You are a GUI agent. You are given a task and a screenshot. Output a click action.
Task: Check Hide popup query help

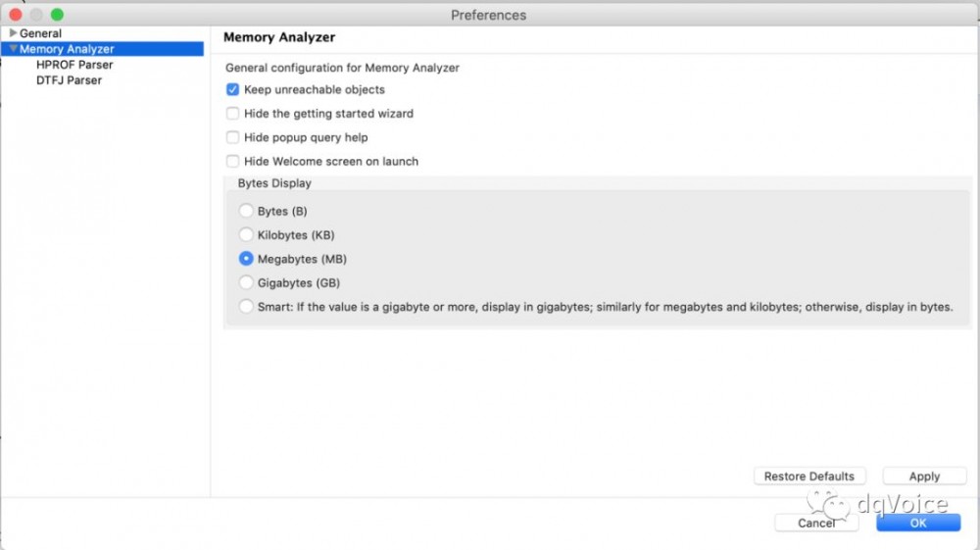coord(233,137)
